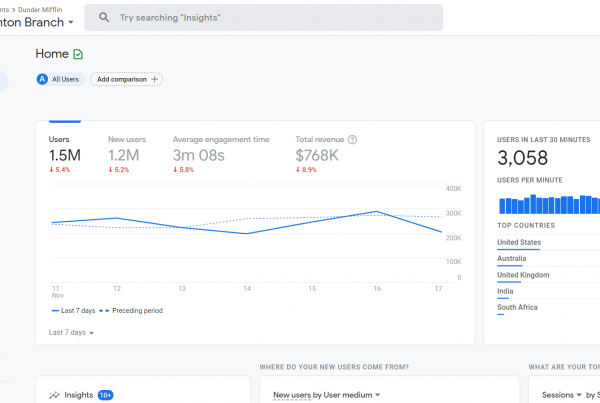Click the chart point at 16 Nov
The width and height of the screenshot is (600, 403).
(377, 211)
